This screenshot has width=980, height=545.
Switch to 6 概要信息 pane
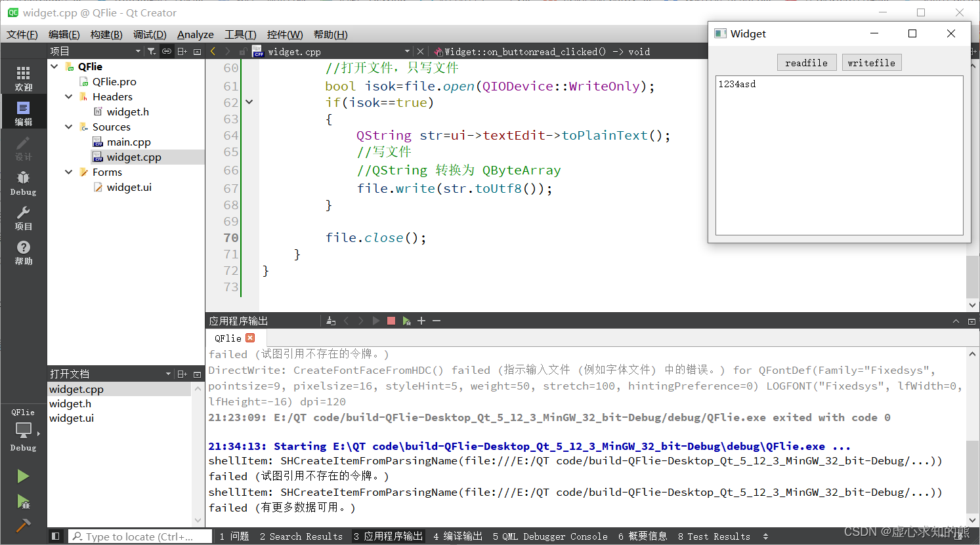(x=643, y=536)
